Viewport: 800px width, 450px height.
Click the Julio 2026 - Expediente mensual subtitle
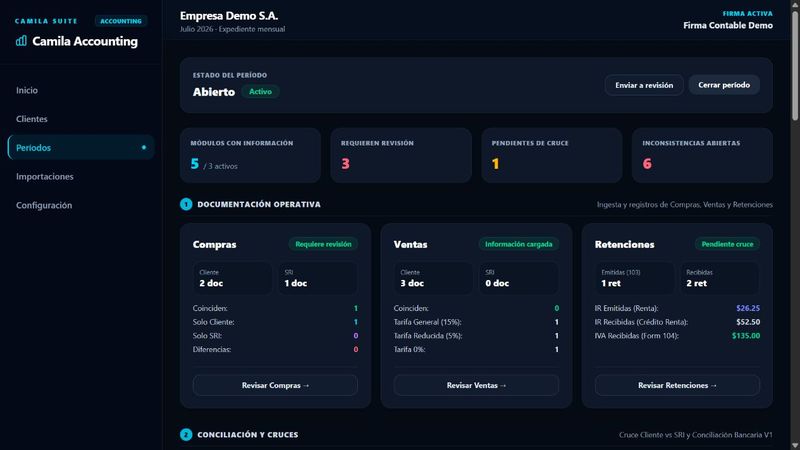(x=232, y=29)
